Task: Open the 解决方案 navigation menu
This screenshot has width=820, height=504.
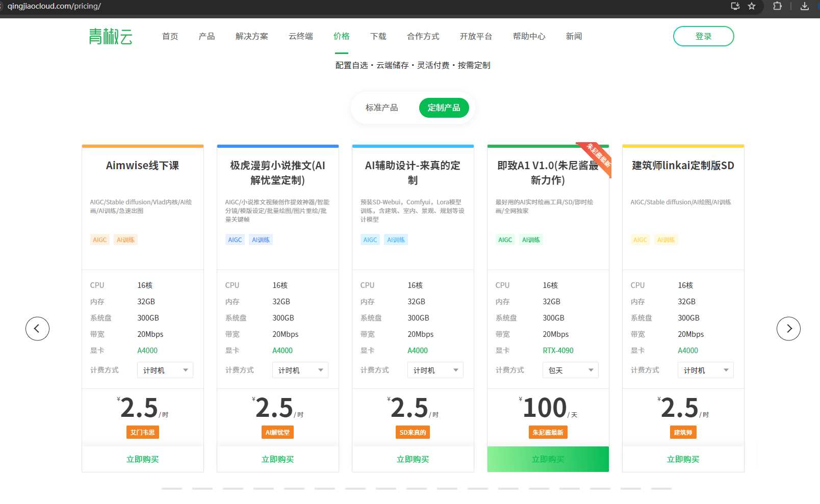Action: [x=252, y=37]
